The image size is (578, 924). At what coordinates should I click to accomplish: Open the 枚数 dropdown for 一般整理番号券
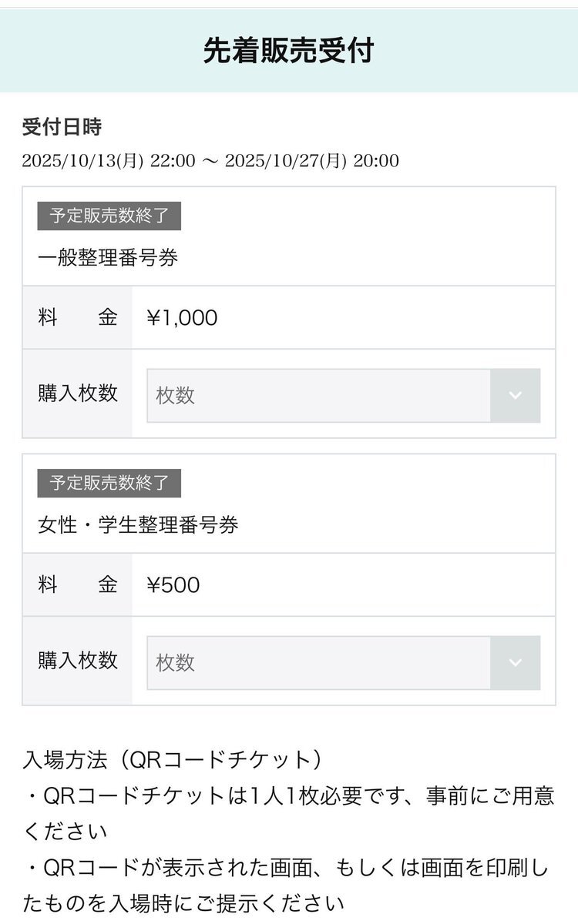319,396
